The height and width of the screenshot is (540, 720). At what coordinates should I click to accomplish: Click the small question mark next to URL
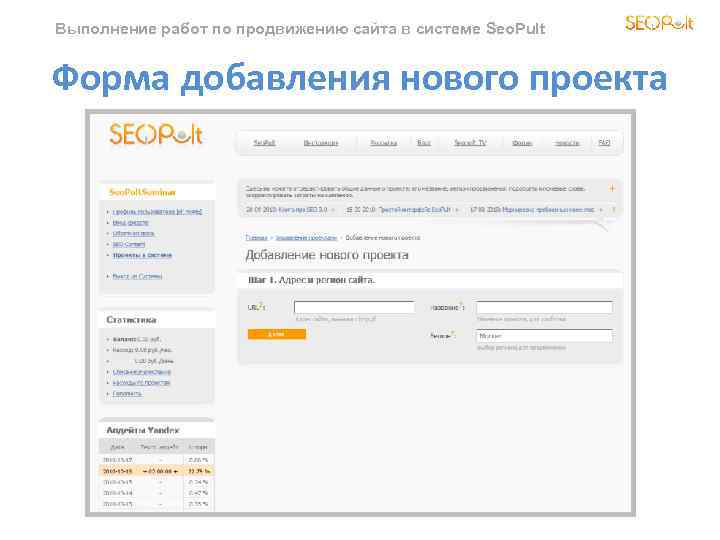[261, 304]
